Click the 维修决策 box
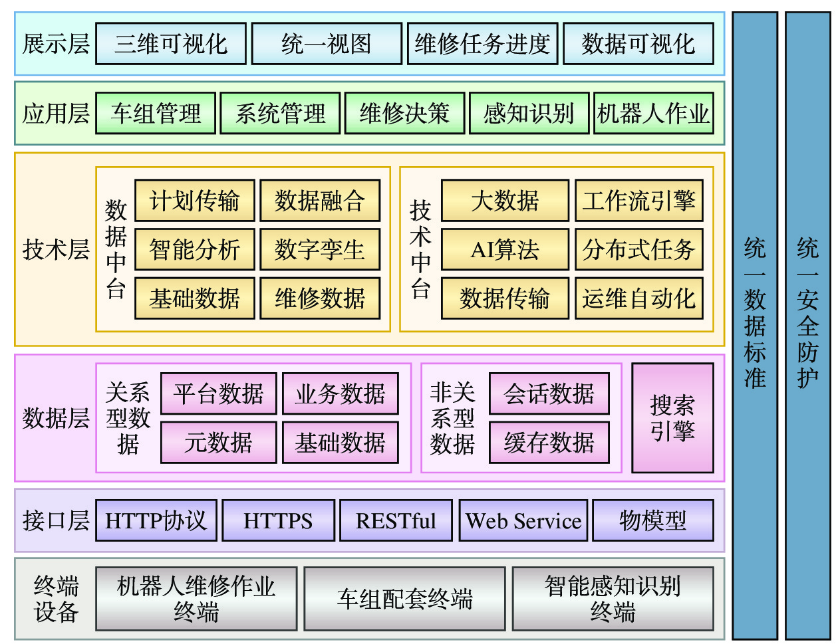Image resolution: width=838 pixels, height=644 pixels. tap(404, 114)
